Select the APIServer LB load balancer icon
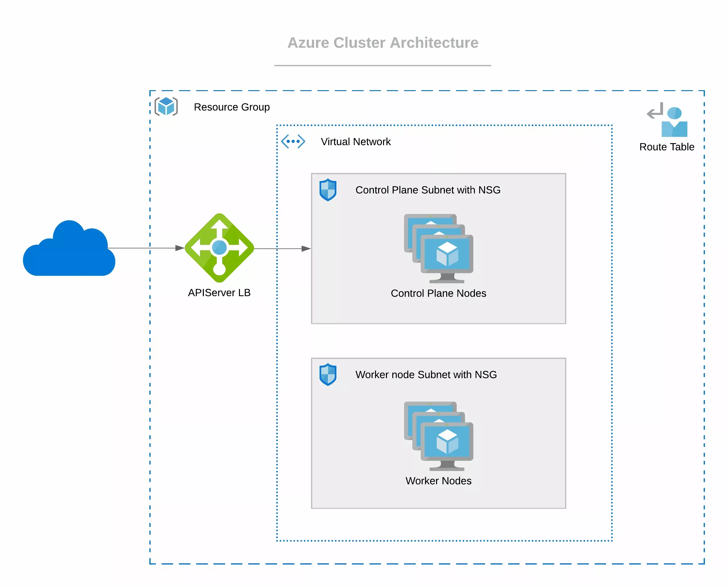The height and width of the screenshot is (587, 728). 219,248
